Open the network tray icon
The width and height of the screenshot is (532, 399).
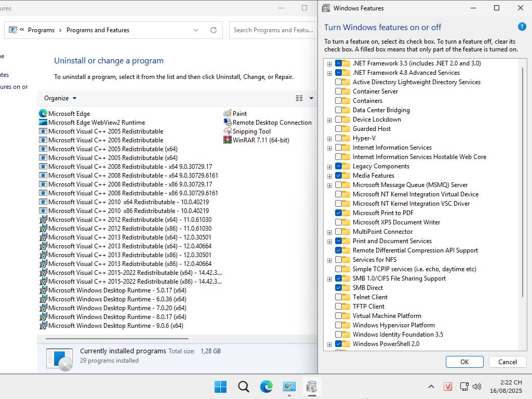464,387
